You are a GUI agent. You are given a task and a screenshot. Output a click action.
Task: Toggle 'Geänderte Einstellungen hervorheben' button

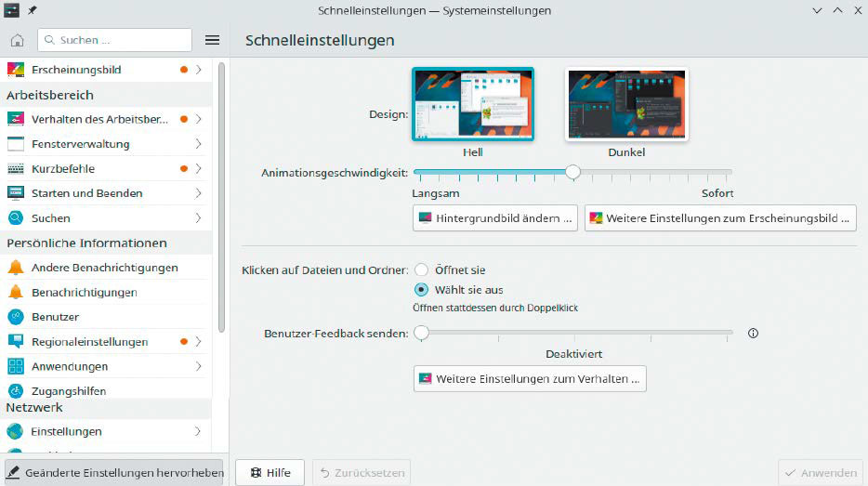(114, 473)
